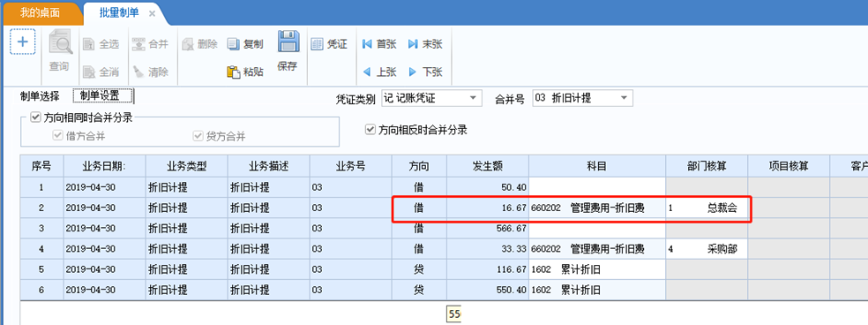Select the 批量制单 tab
The height and width of the screenshot is (325, 868).
(119, 12)
